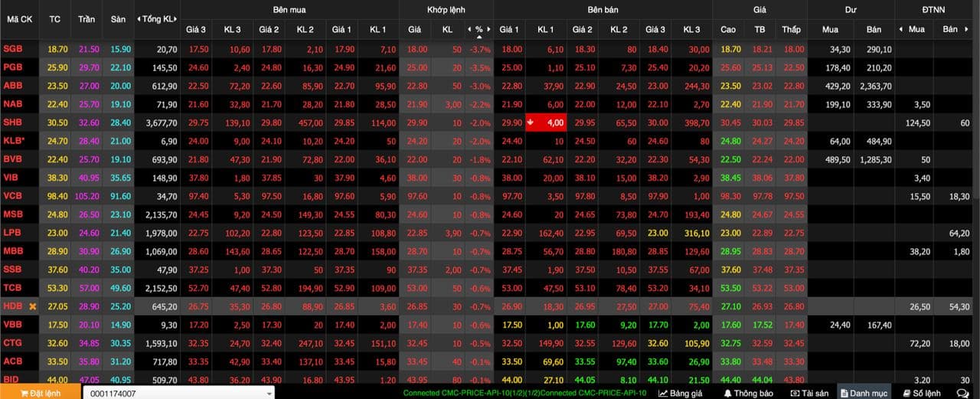Screen dimensions: 980x399
Task: Select the MSB stock symbol
Action: [13, 214]
